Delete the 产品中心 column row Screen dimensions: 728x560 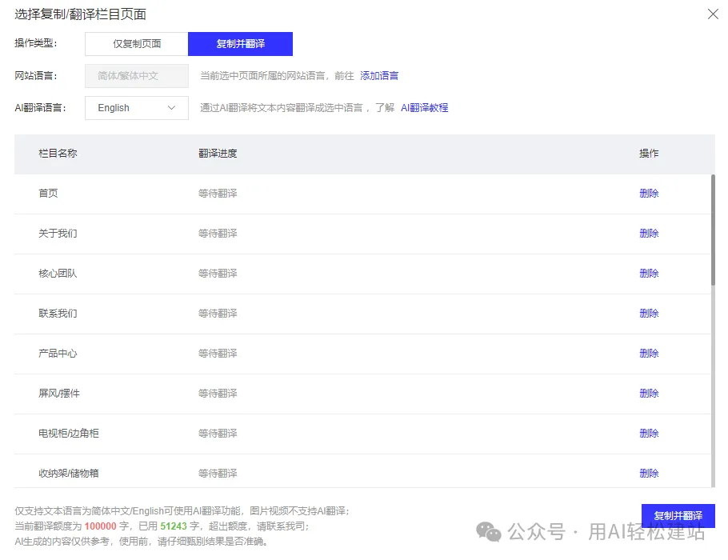pyautogui.click(x=649, y=353)
